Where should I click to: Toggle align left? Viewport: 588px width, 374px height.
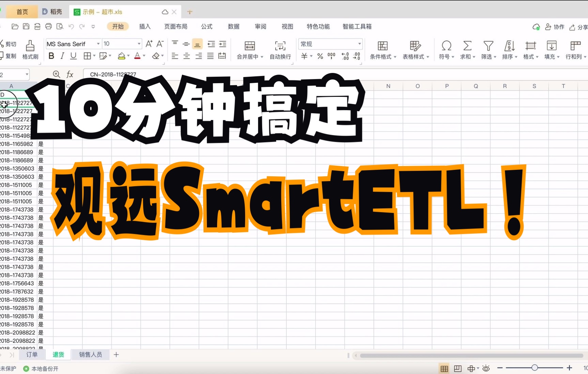click(175, 56)
